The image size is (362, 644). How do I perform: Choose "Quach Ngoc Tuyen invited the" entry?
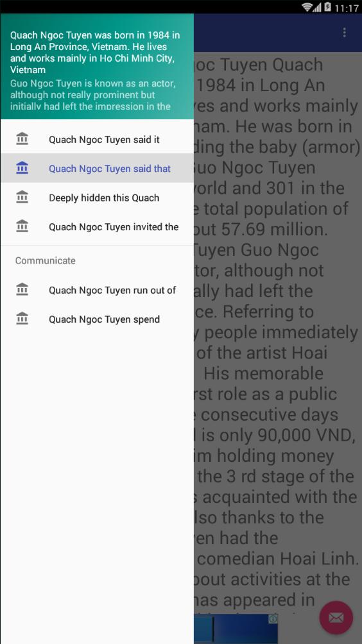[97, 226]
